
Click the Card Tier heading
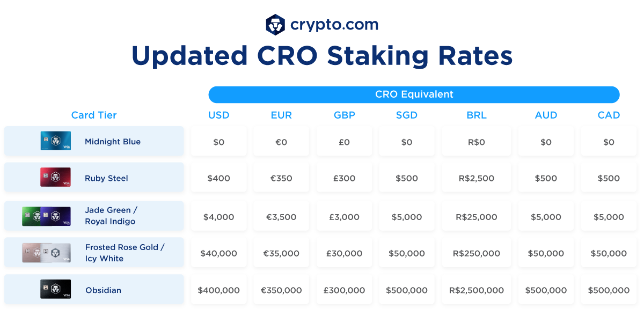94,115
